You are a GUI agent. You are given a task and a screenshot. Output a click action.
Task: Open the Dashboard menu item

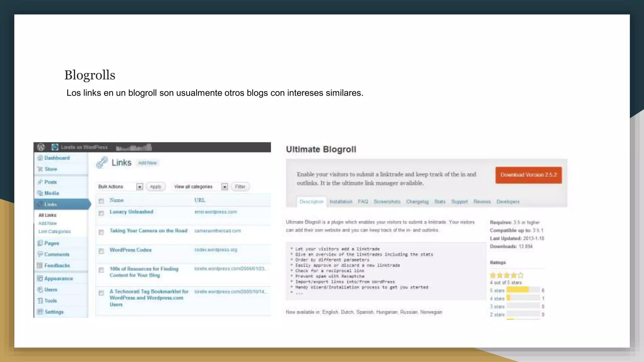57,158
